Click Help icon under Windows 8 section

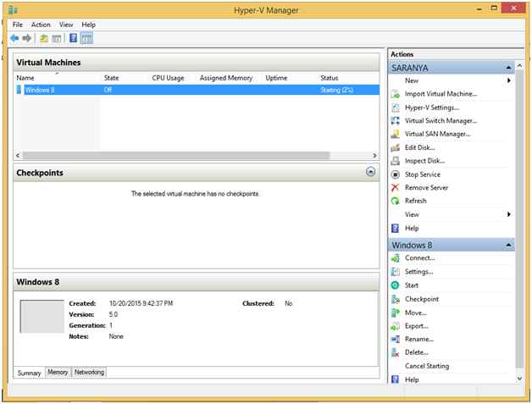click(396, 379)
